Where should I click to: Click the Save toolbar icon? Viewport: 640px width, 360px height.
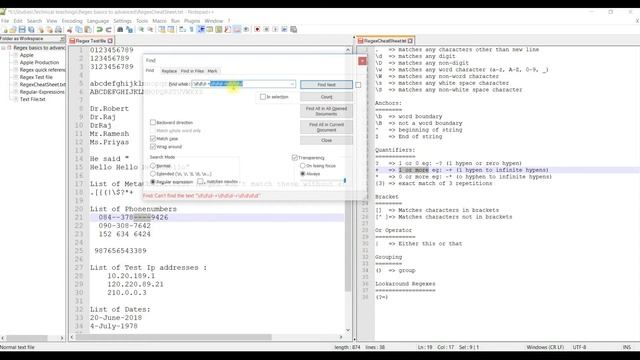tap(22, 29)
